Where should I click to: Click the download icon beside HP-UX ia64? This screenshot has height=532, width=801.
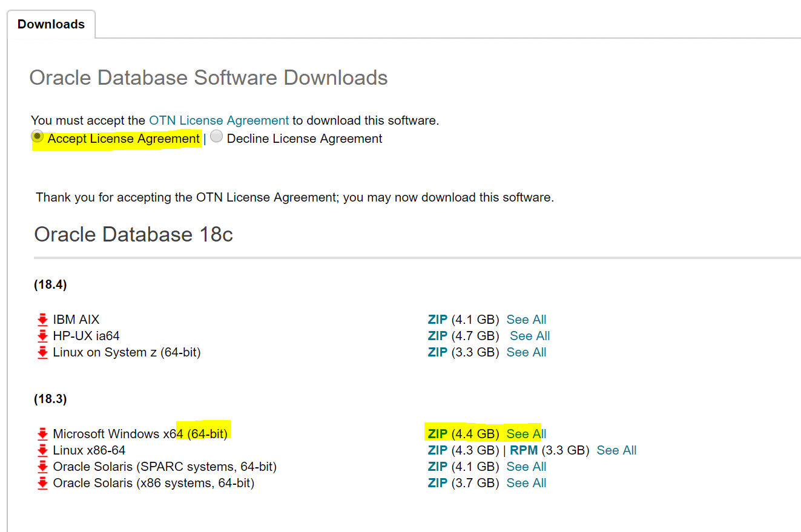pyautogui.click(x=41, y=335)
